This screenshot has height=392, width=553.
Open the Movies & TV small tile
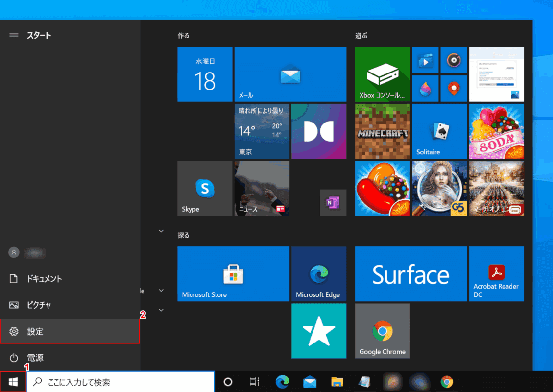coord(425,60)
